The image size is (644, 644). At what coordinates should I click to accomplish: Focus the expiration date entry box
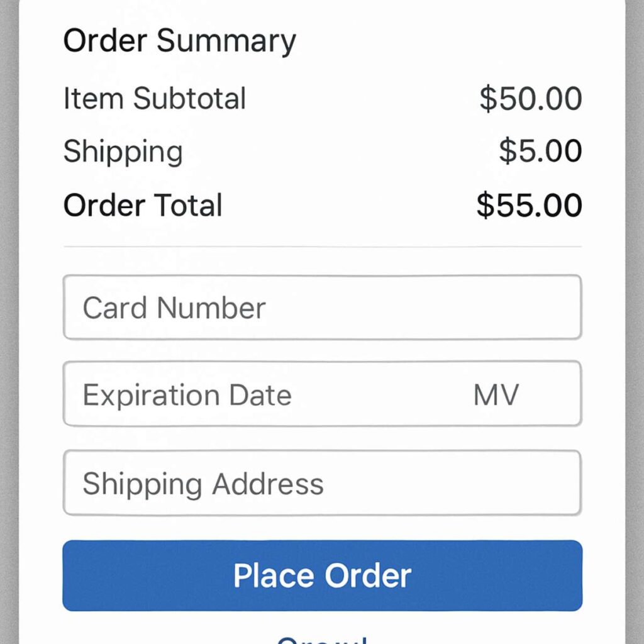click(x=283, y=394)
